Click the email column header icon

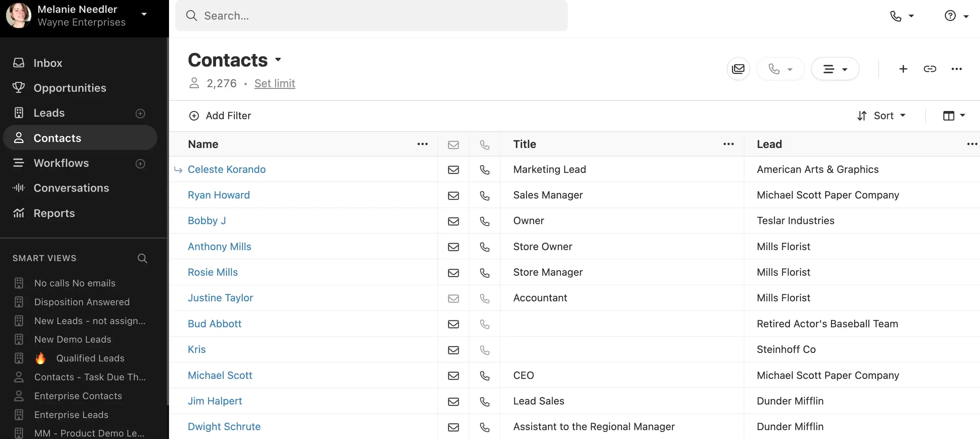(453, 145)
